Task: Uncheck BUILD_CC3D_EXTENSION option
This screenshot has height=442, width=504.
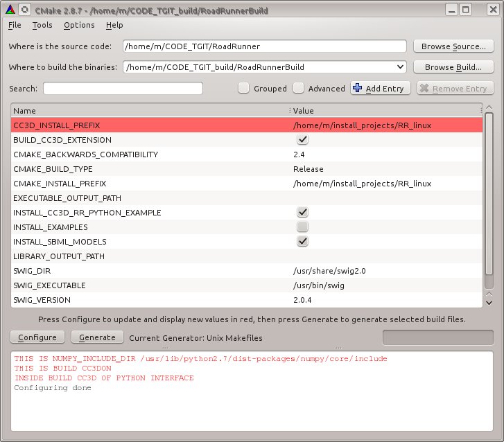Action: pyautogui.click(x=302, y=140)
